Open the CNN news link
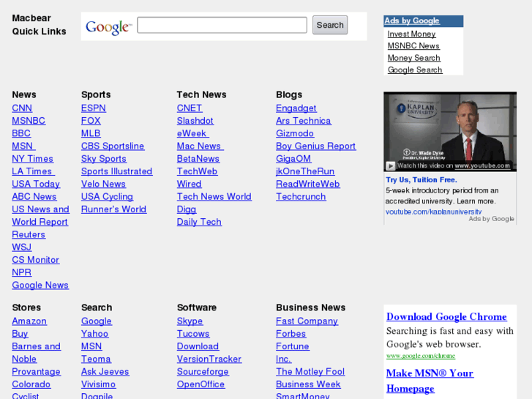The width and height of the screenshot is (532, 399). [22, 108]
